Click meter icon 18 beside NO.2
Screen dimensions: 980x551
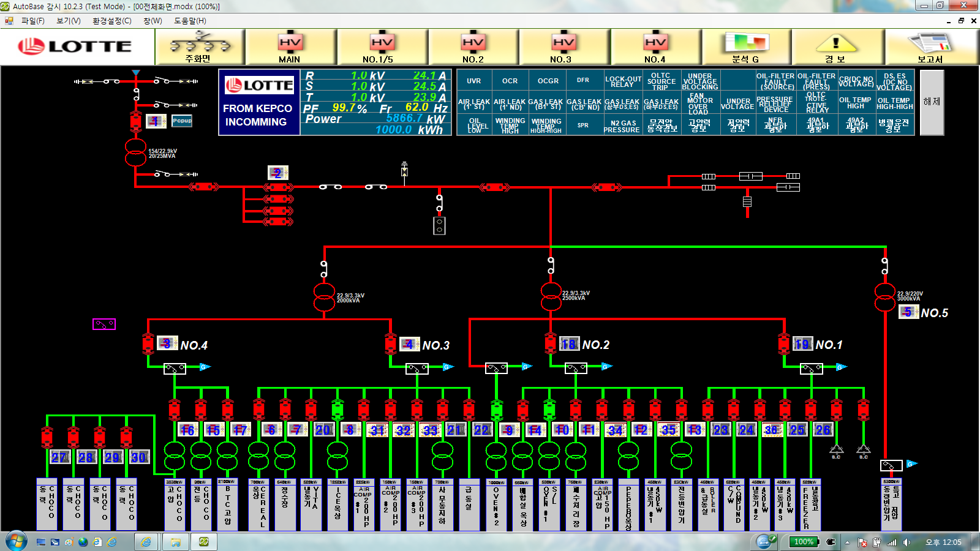[569, 344]
